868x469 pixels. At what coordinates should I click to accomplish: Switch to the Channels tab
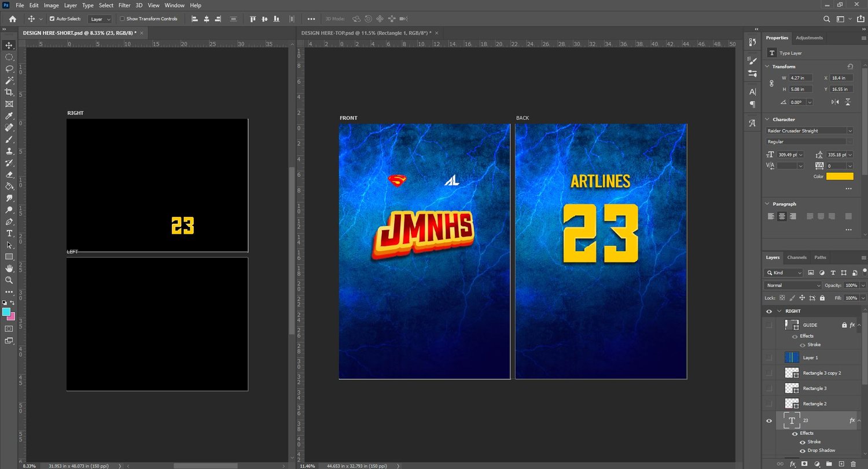coord(796,257)
